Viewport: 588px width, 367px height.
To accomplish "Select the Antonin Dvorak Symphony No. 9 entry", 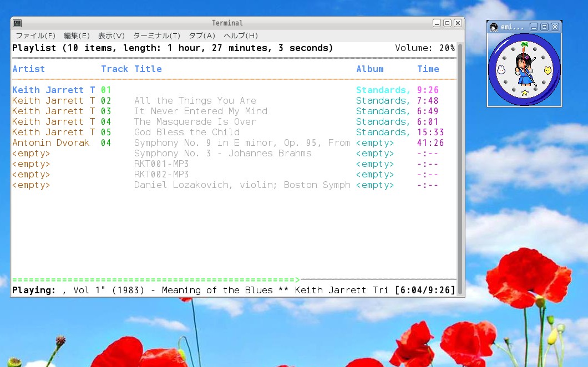I will [241, 143].
